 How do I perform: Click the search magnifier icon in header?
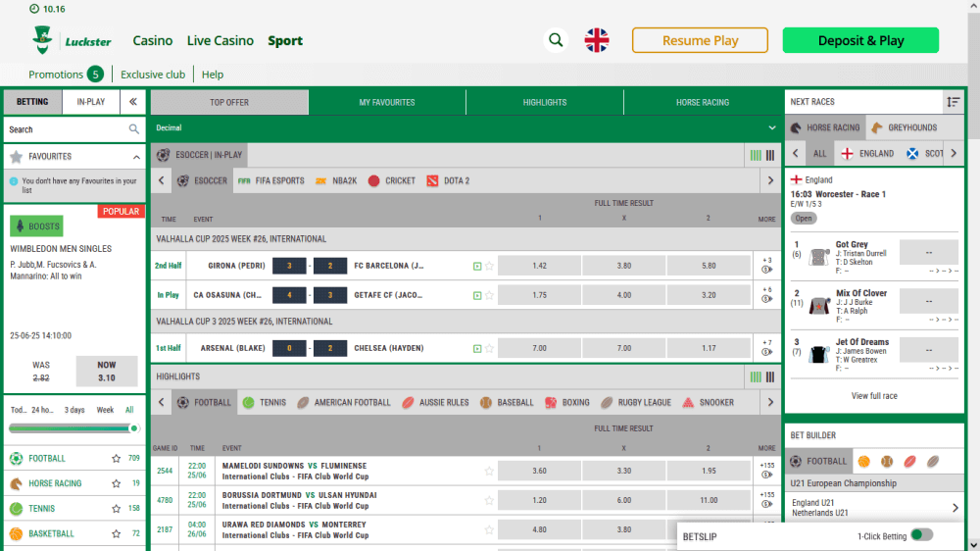[557, 40]
